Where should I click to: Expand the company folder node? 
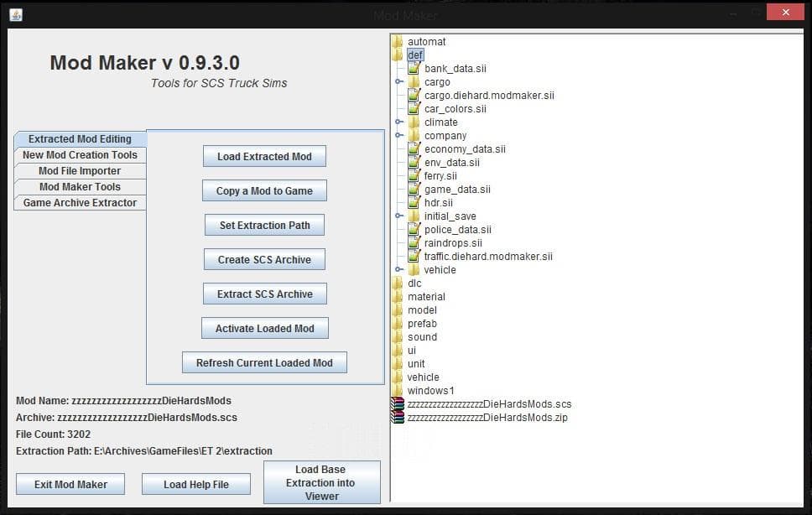click(398, 136)
